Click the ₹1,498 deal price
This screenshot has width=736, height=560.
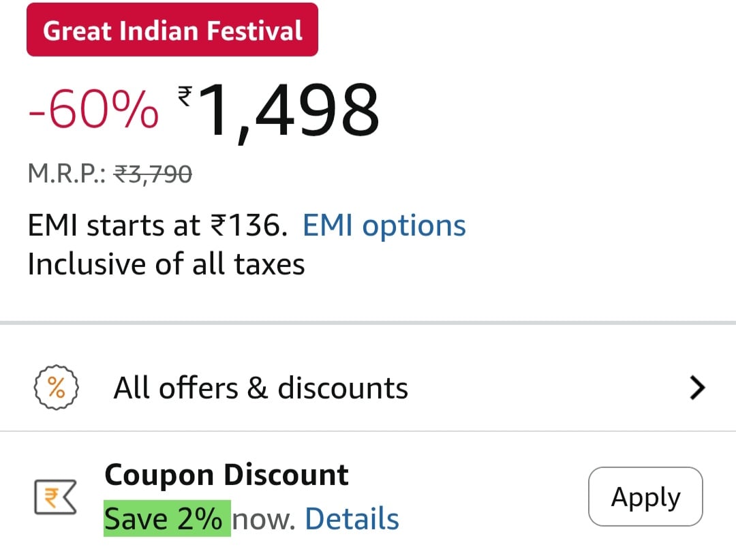click(290, 109)
